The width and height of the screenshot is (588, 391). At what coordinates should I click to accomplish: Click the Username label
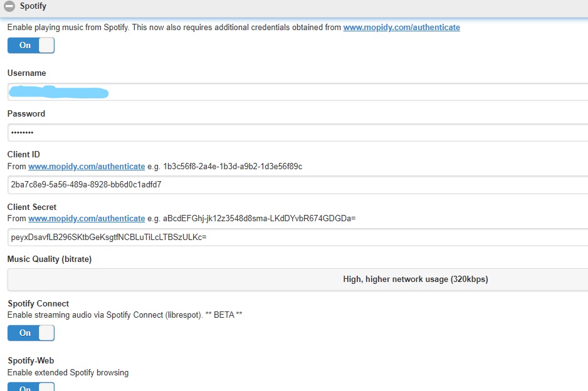click(26, 73)
